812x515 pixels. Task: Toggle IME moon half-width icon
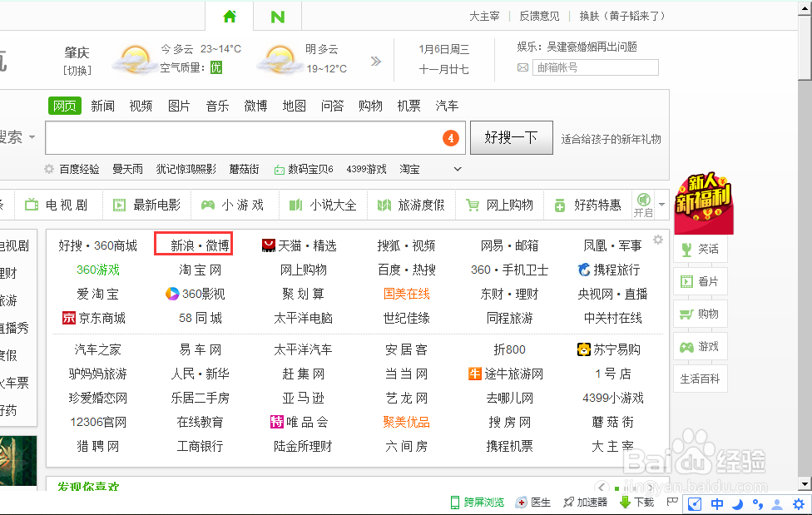(737, 503)
